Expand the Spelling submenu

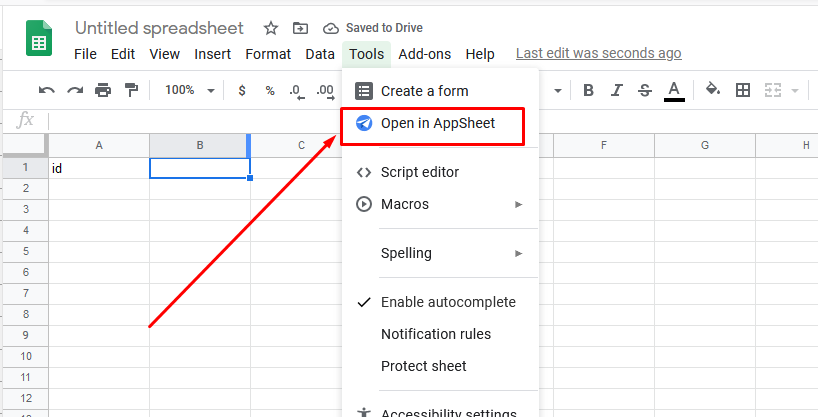440,253
